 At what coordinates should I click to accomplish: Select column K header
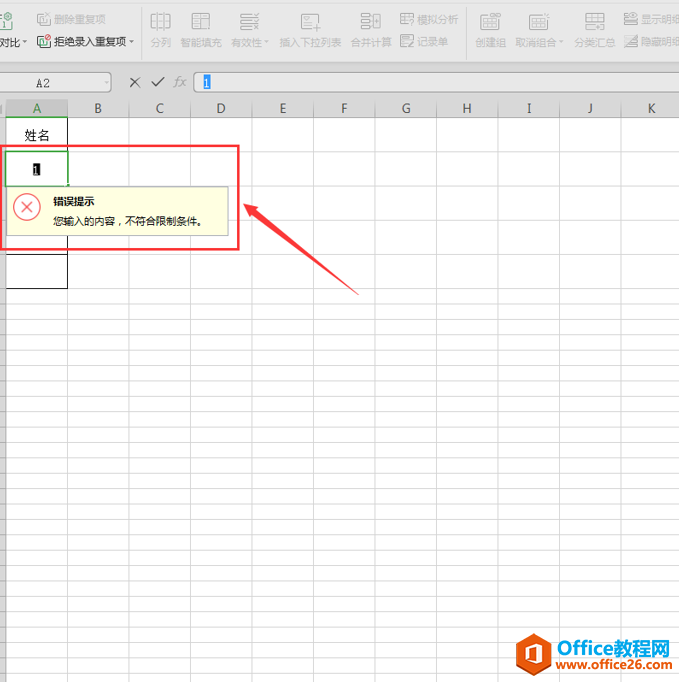(650, 108)
